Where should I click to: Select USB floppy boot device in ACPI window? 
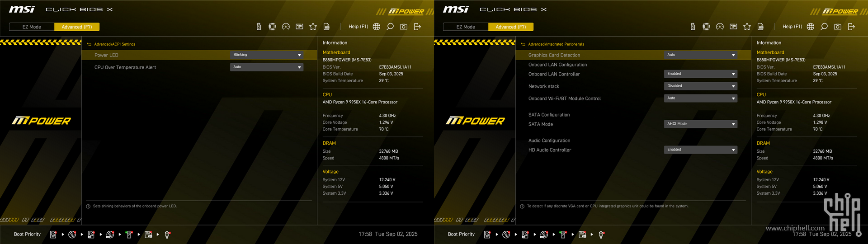(148, 235)
